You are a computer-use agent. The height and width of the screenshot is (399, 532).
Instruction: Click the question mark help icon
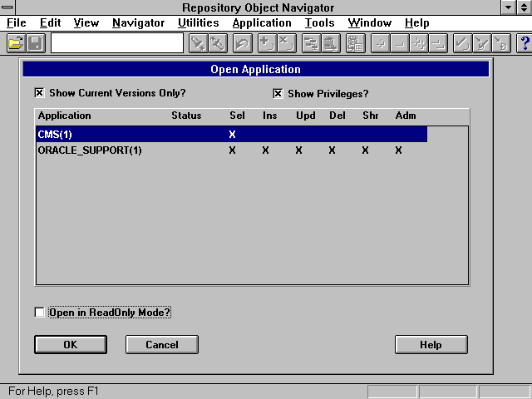524,43
